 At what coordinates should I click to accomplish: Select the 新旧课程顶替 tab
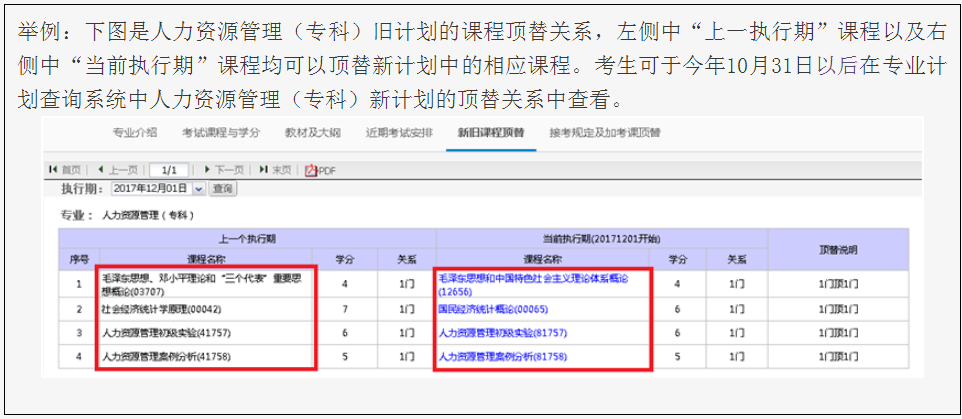pos(490,132)
